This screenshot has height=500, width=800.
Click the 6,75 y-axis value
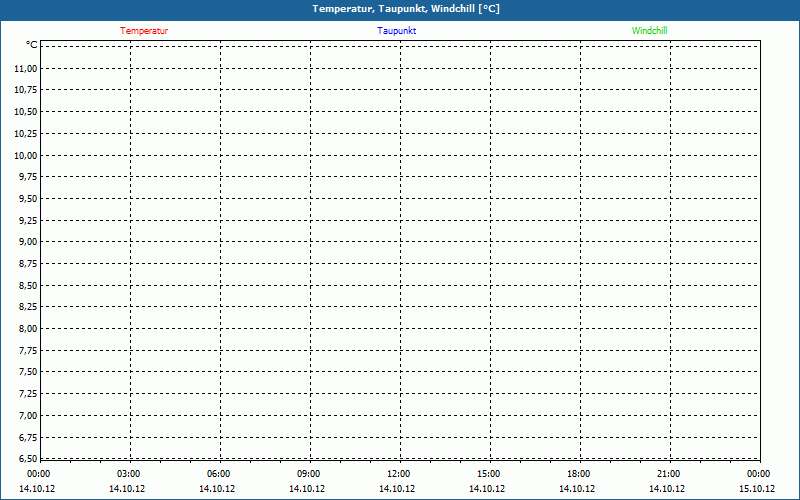point(28,437)
